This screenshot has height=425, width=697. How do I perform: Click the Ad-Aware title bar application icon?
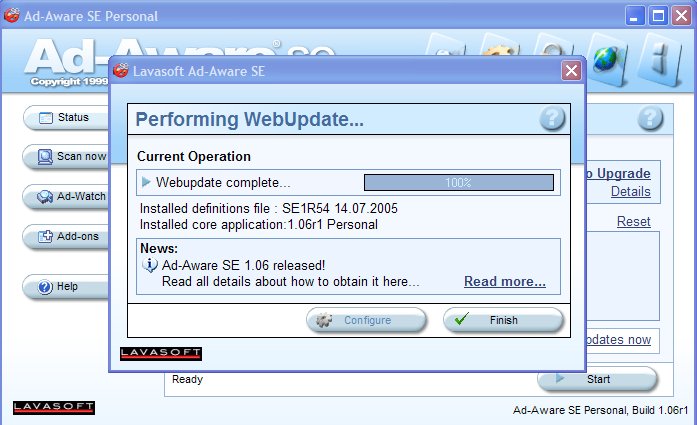[12, 16]
